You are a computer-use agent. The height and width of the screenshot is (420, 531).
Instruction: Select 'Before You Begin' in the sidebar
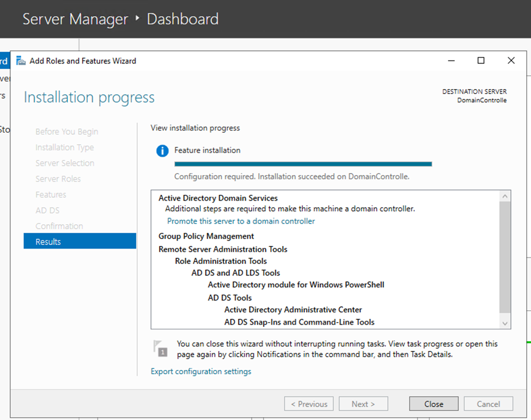pos(66,132)
